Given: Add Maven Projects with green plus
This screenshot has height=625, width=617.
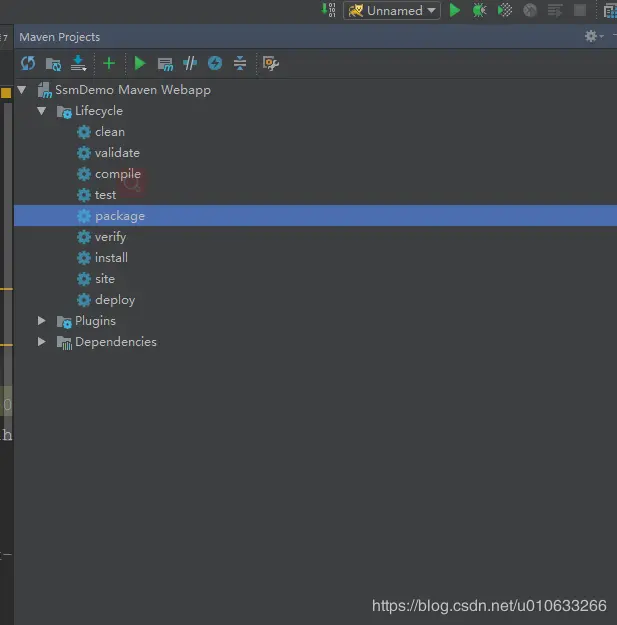Looking at the screenshot, I should point(109,63).
